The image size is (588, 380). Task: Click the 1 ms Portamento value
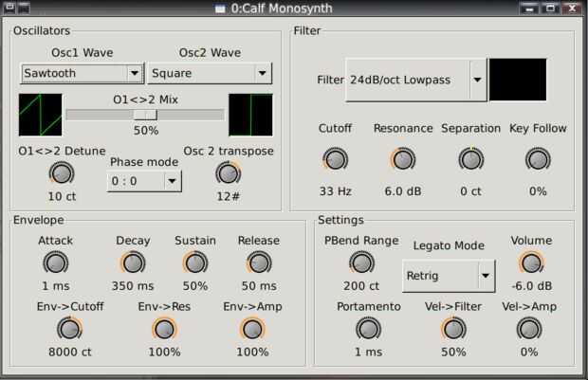pos(368,352)
